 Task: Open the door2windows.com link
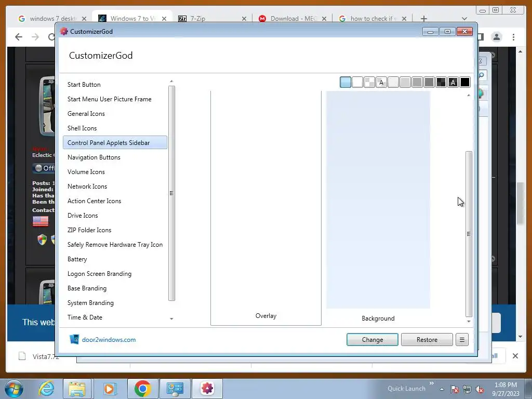pos(109,340)
